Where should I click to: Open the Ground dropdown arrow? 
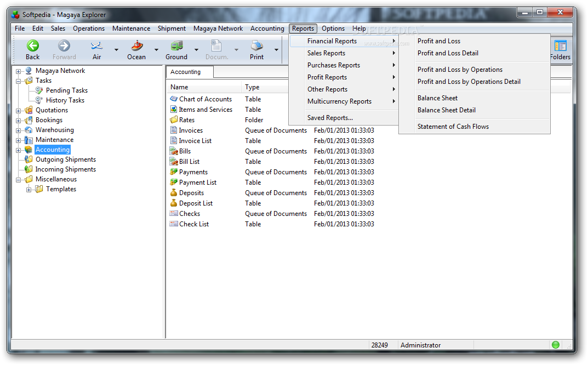pyautogui.click(x=196, y=49)
